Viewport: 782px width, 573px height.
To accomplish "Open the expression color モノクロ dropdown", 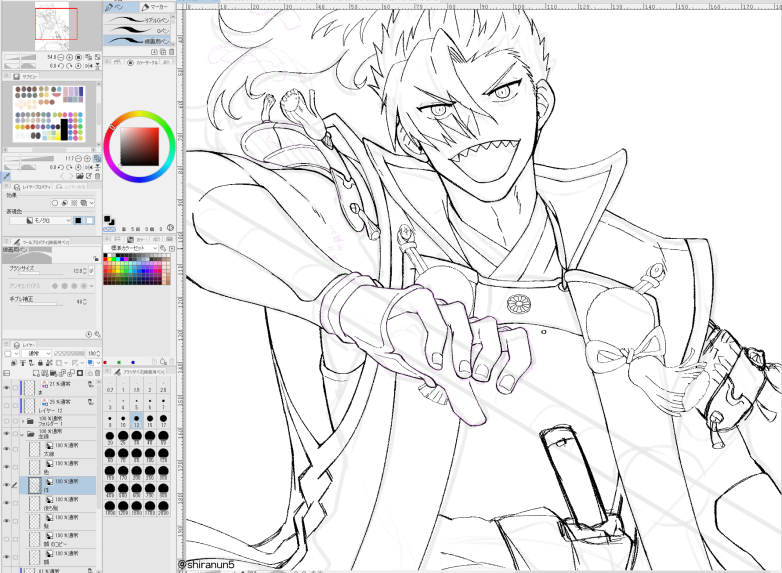I will 41,220.
